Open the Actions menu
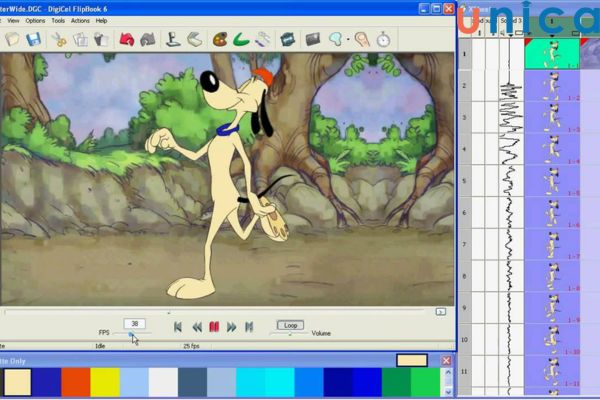Image resolution: width=600 pixels, height=400 pixels. tap(80, 20)
